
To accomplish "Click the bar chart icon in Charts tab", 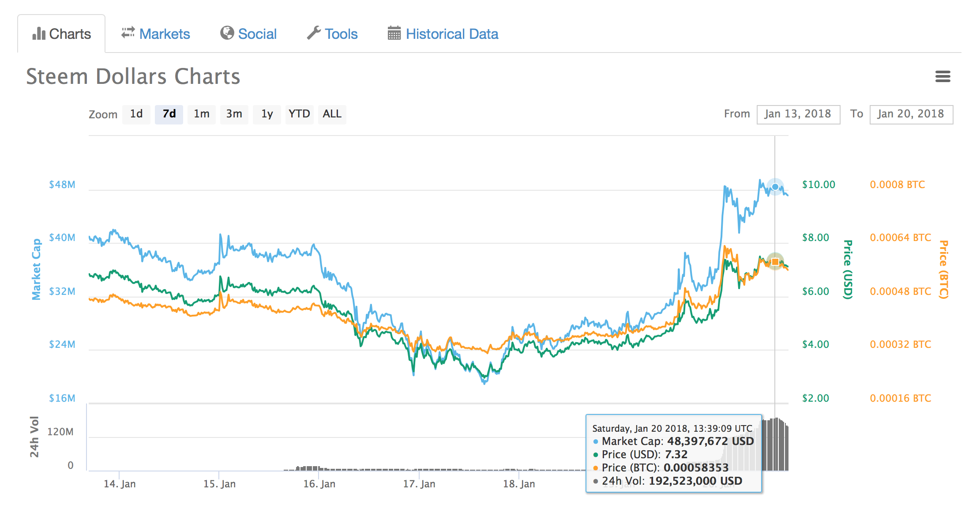I will [39, 34].
